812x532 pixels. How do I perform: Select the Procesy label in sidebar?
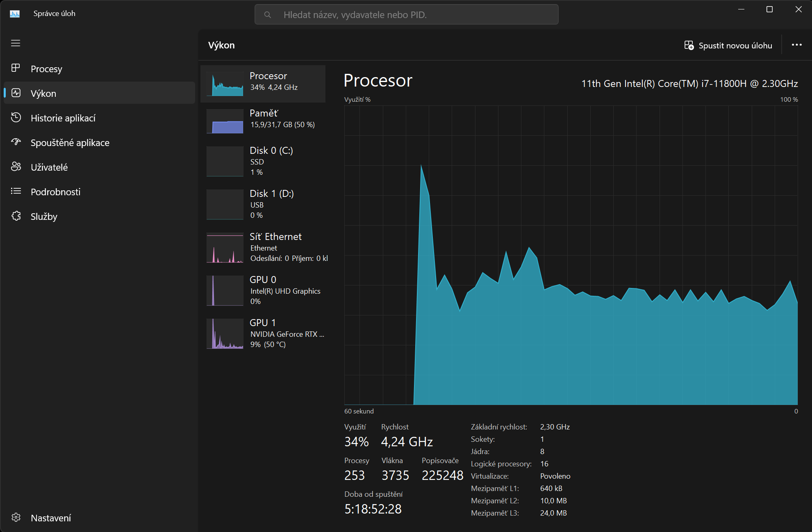[x=46, y=69]
